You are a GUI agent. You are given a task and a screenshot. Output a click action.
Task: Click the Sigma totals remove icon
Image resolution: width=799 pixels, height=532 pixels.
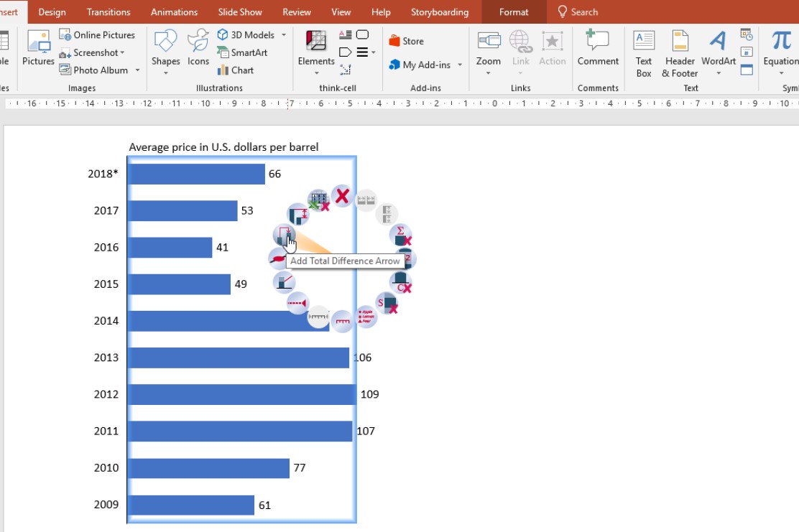tap(401, 235)
